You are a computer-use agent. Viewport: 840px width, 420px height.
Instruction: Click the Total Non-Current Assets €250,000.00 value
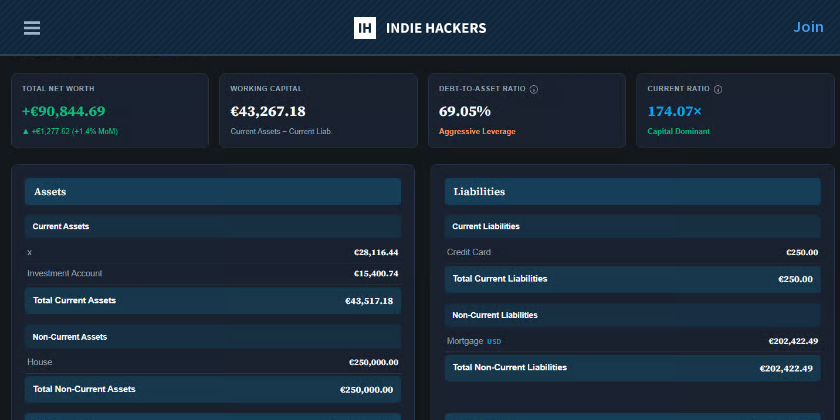[366, 390]
